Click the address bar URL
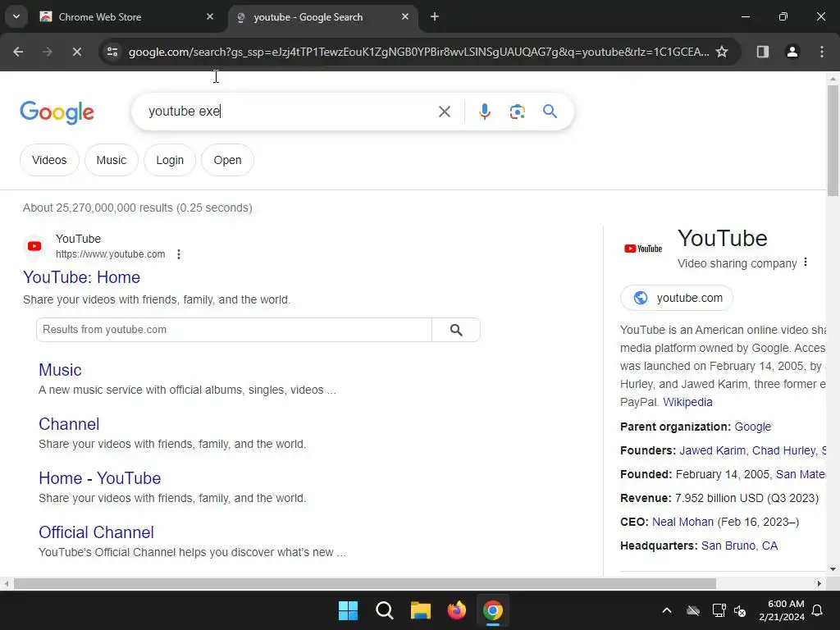Image resolution: width=840 pixels, height=630 pixels. (x=419, y=52)
